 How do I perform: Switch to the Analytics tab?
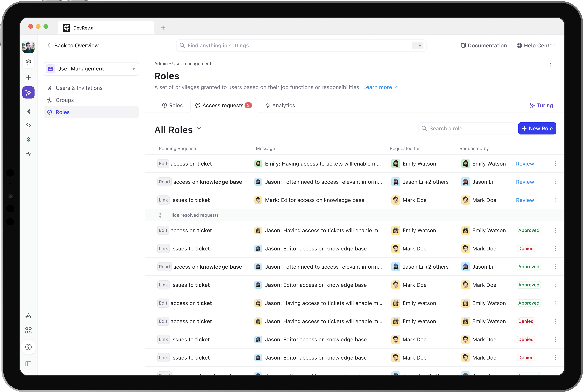point(280,106)
